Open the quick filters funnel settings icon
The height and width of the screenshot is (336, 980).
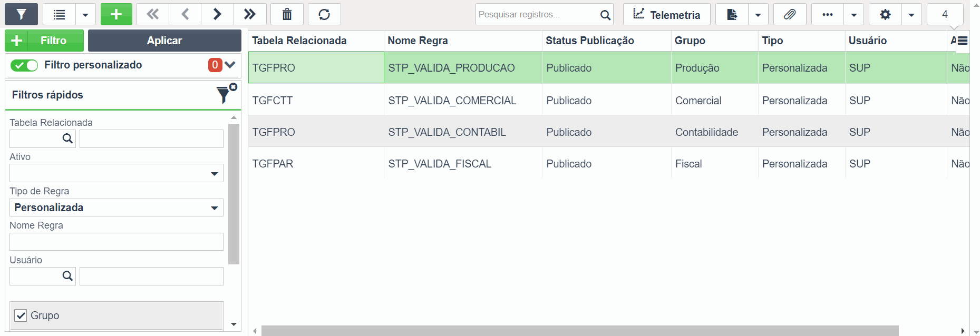click(226, 94)
